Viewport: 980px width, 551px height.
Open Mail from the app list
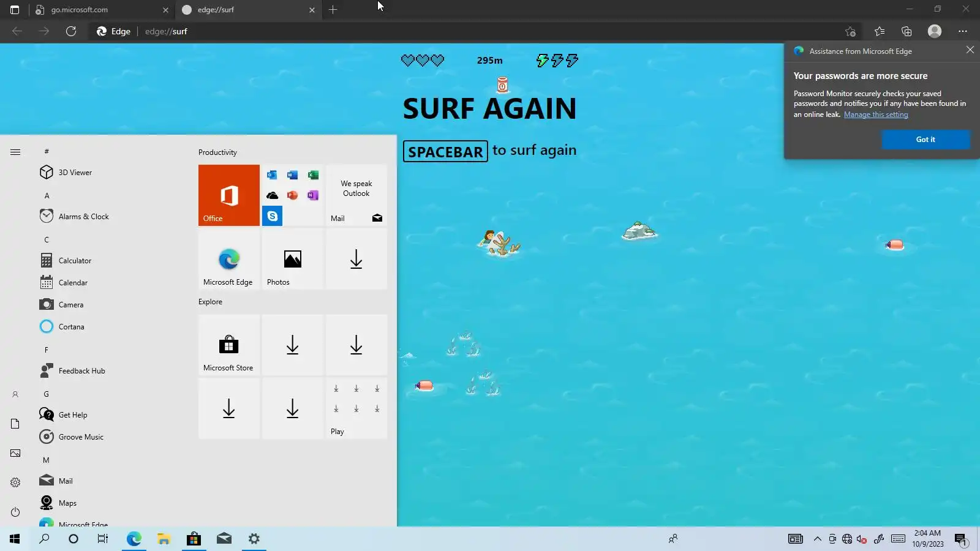tap(111, 481)
